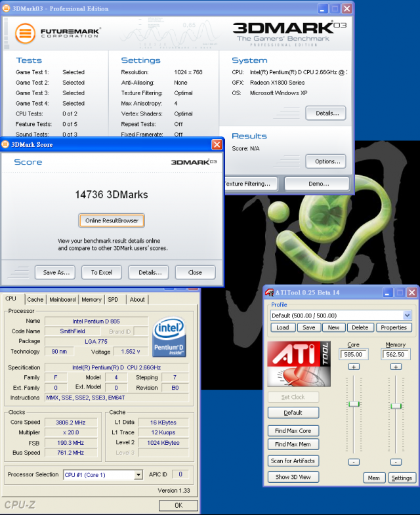This screenshot has height=515, width=420.
Task: Click the ATI Tool logo image
Action: (x=299, y=364)
